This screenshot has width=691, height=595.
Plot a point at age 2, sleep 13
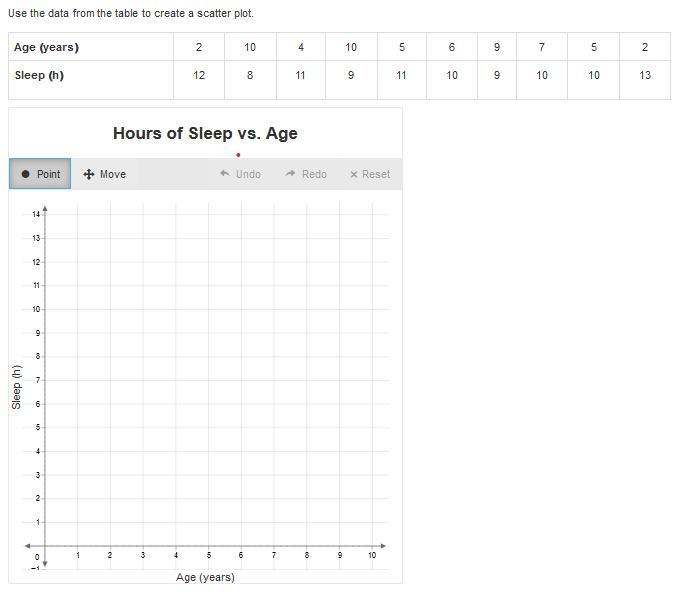tap(110, 238)
